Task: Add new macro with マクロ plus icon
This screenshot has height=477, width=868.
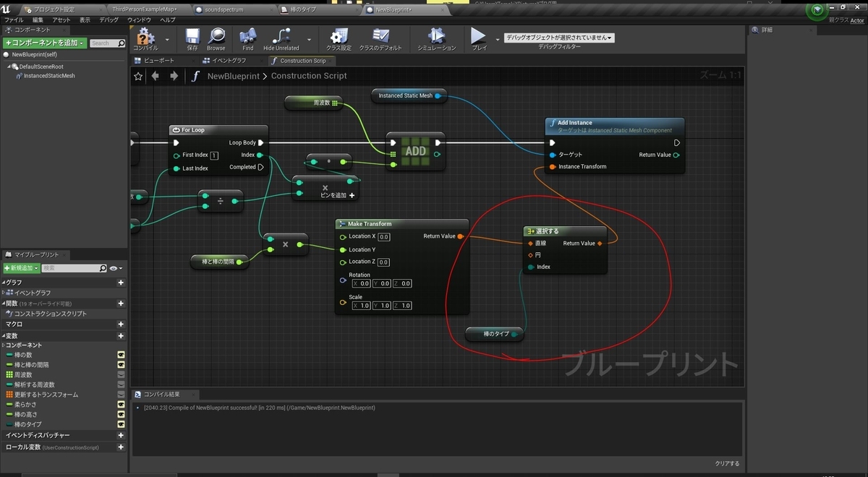Action: point(121,325)
